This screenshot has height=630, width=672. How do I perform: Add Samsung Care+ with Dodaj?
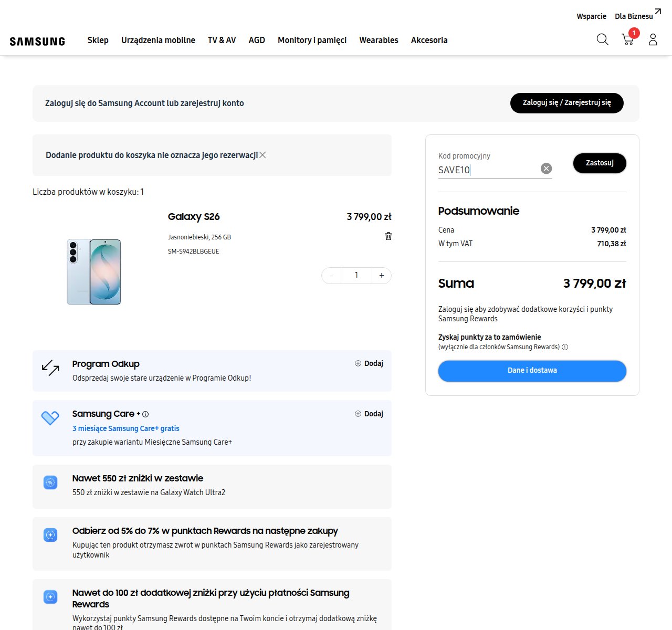pyautogui.click(x=369, y=414)
